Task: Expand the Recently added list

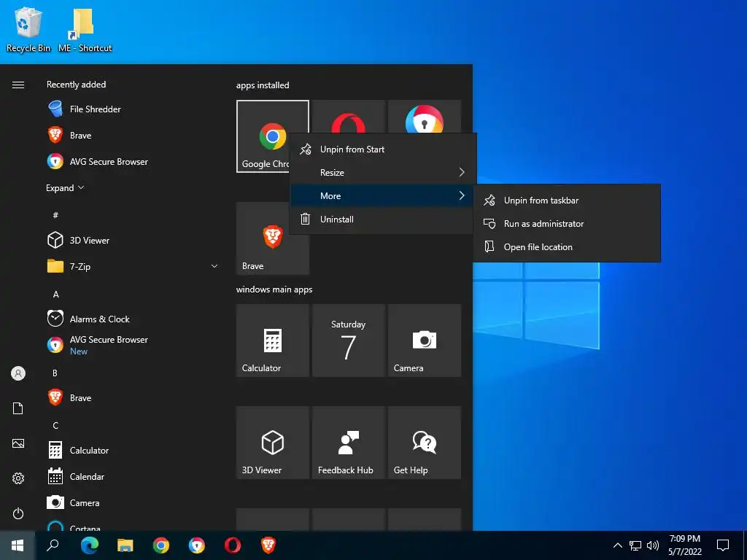Action: [65, 187]
